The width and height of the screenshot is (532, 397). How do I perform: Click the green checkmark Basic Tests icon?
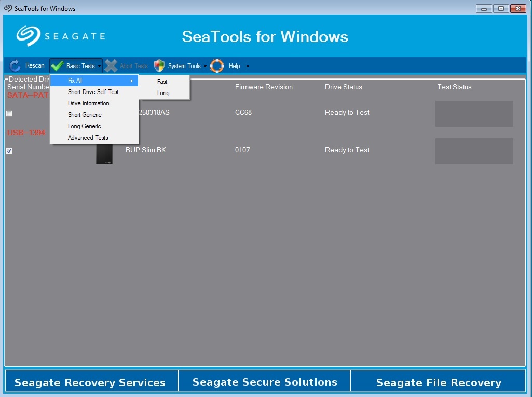click(57, 65)
